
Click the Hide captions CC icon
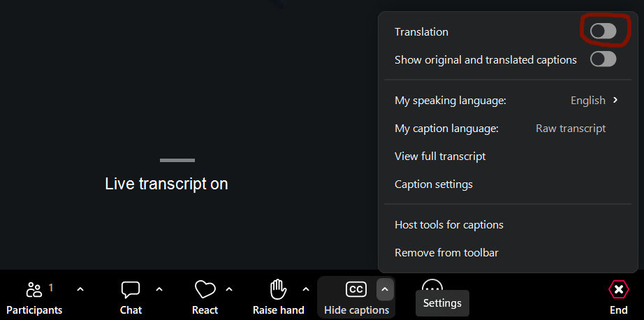pyautogui.click(x=356, y=289)
